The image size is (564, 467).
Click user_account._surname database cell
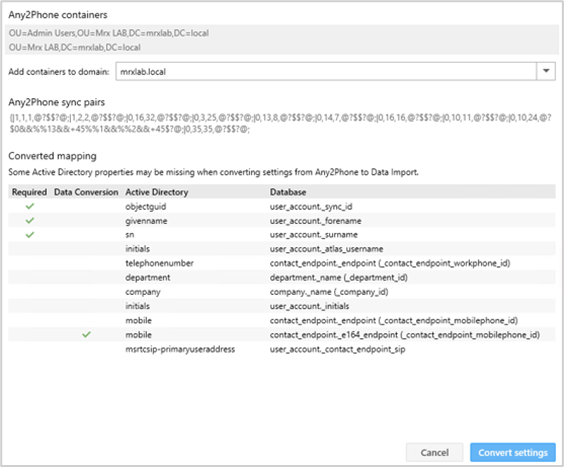coord(314,235)
